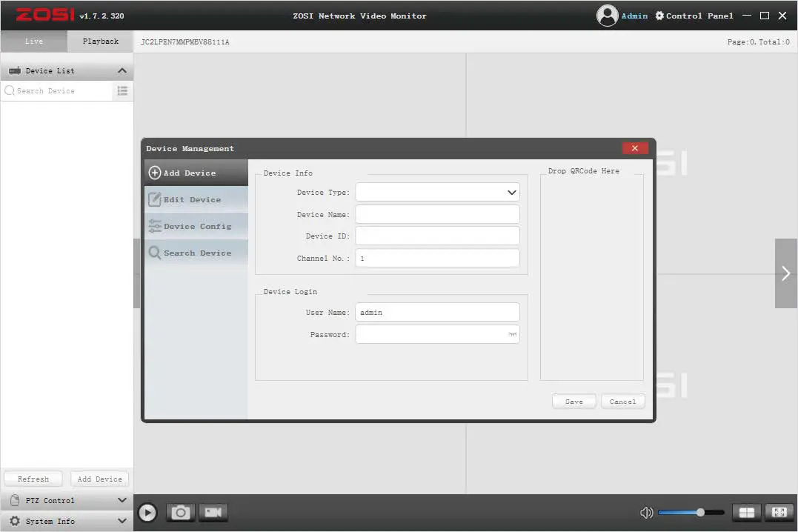This screenshot has width=798, height=532.
Task: Start recording with the video camera icon
Action: 213,513
